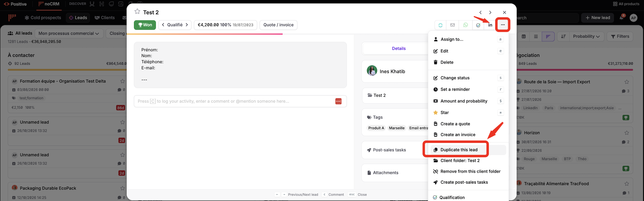
Task: Open the Attachments section
Action: pos(395,173)
